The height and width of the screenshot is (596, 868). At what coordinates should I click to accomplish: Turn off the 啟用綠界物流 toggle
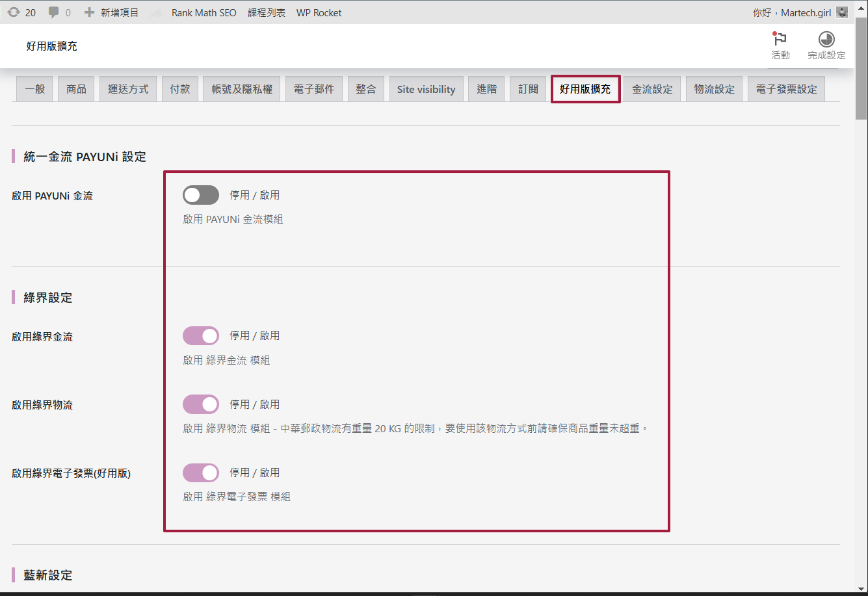[201, 404]
